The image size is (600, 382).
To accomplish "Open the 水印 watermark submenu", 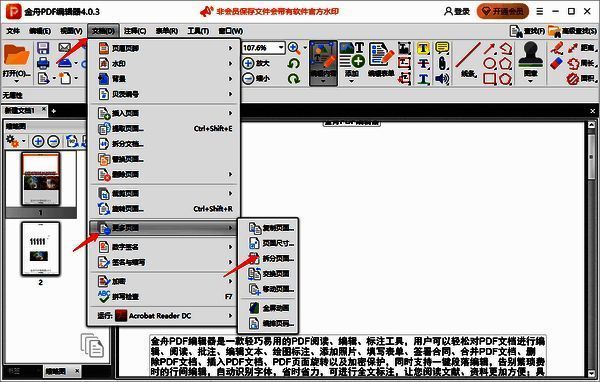I will [x=165, y=64].
